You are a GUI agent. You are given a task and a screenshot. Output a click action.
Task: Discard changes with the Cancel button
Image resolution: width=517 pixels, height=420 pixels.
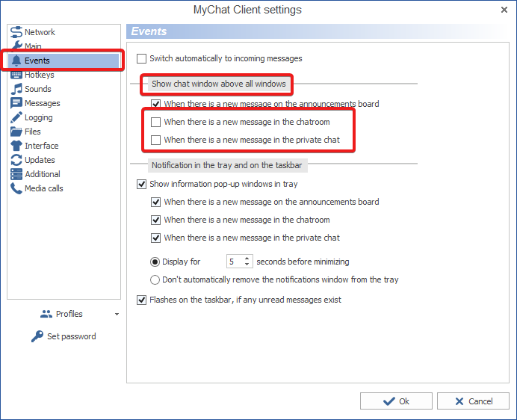coord(473,401)
